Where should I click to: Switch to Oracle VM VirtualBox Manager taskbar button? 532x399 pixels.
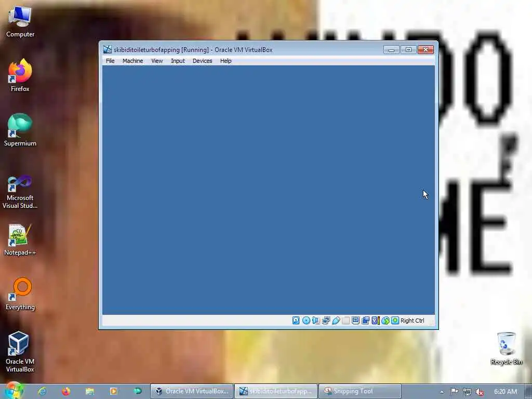click(192, 391)
